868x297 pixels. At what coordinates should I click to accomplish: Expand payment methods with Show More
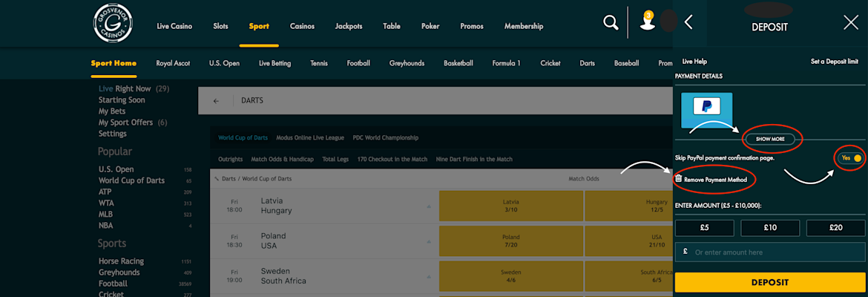click(770, 139)
